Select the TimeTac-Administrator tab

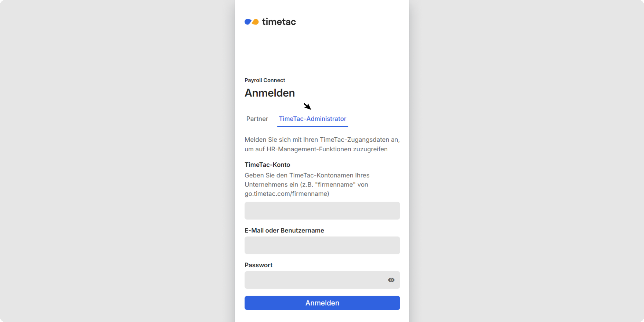[x=312, y=119]
